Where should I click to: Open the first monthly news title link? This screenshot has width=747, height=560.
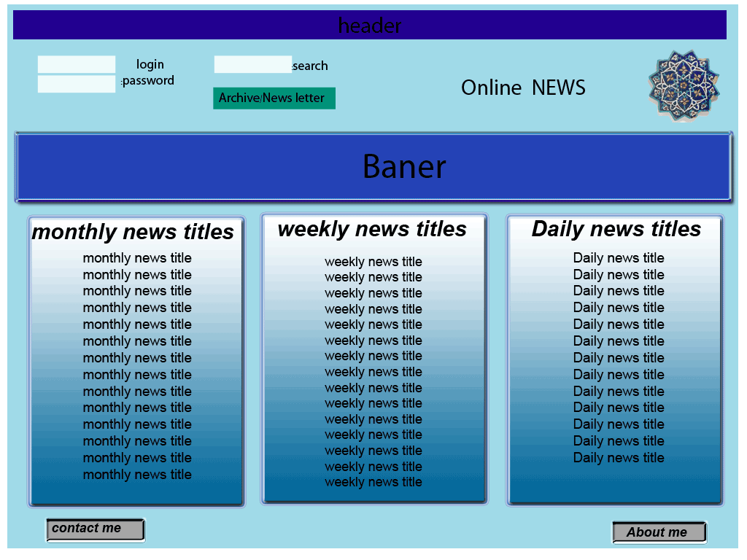137,258
